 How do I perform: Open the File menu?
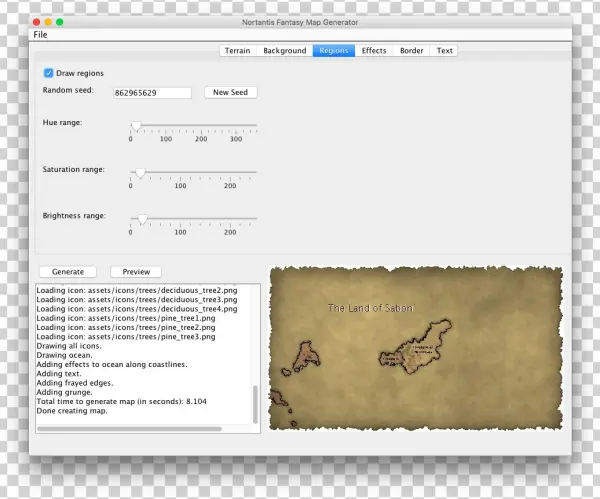[x=40, y=35]
